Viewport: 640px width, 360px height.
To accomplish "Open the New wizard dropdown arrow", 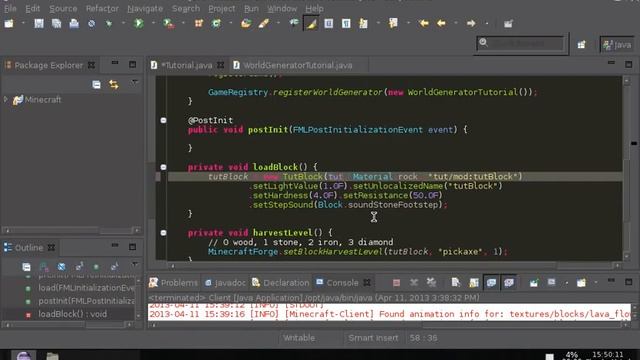I will pyautogui.click(x=23, y=24).
